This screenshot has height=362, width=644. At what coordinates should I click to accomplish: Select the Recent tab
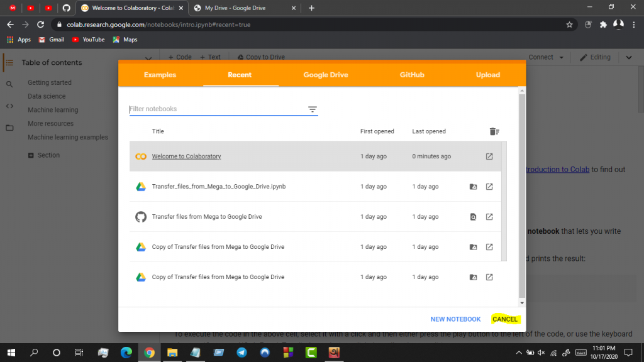coord(240,75)
